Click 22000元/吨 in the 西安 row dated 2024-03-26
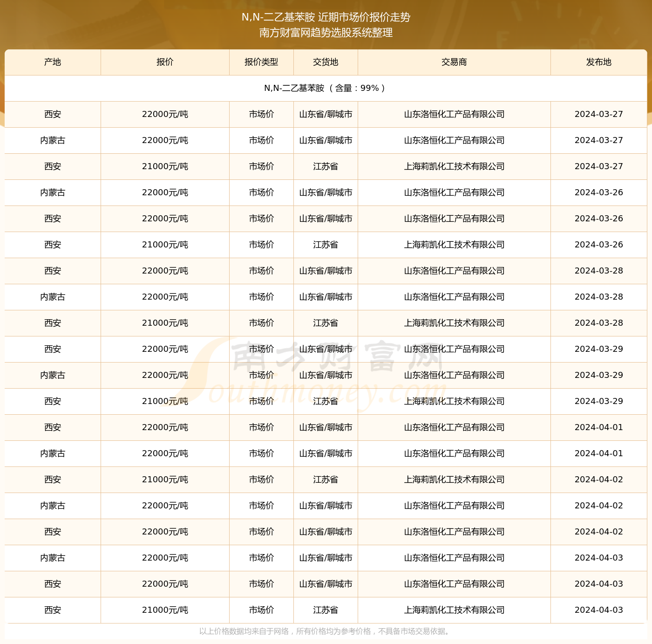The width and height of the screenshot is (652, 644). tap(165, 219)
